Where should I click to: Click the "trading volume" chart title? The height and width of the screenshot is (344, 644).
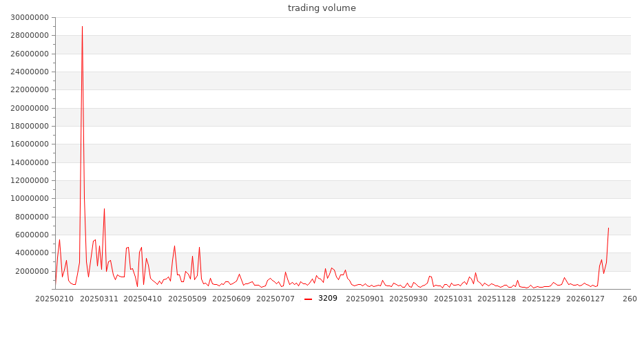coord(322,8)
